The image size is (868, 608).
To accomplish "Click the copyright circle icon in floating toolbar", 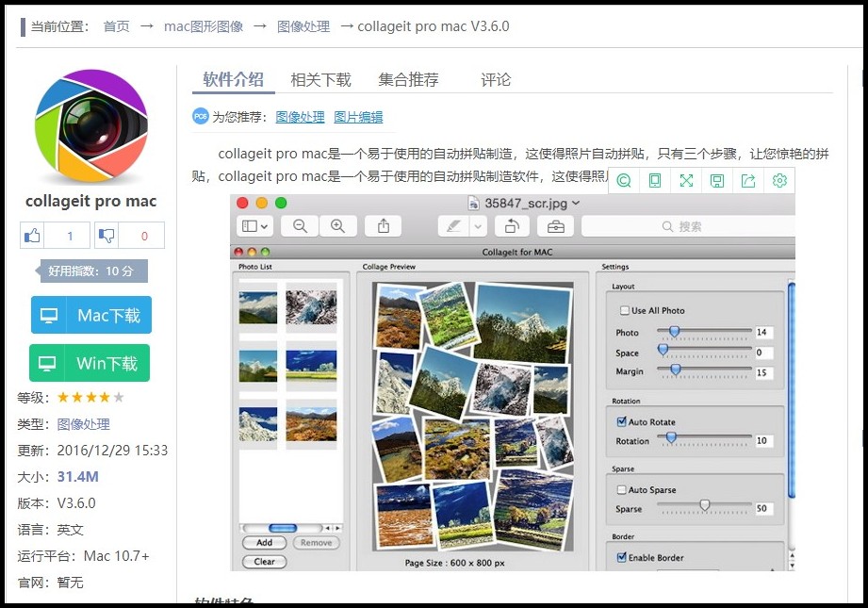I will [624, 181].
